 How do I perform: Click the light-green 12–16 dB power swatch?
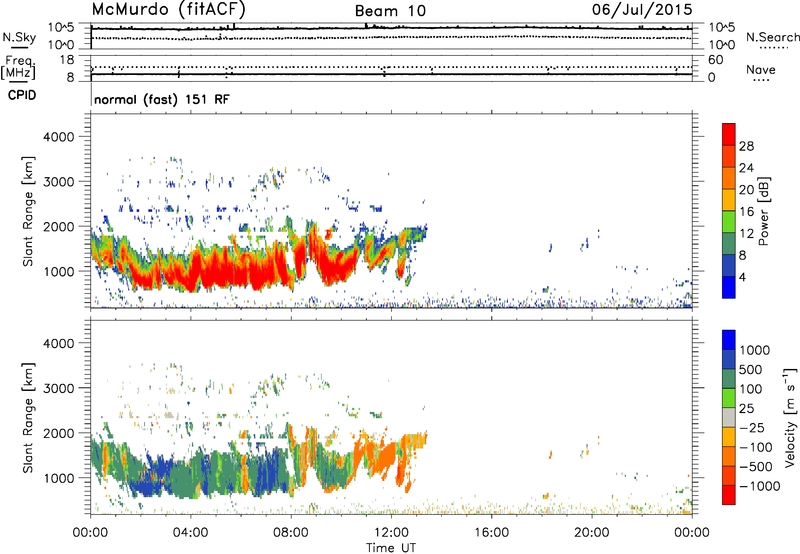coord(729,222)
